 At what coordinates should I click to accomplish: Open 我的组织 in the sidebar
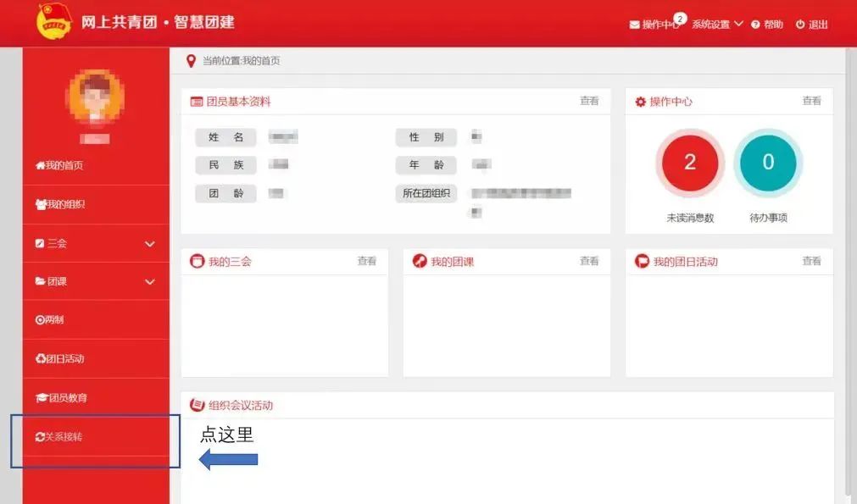[x=60, y=204]
